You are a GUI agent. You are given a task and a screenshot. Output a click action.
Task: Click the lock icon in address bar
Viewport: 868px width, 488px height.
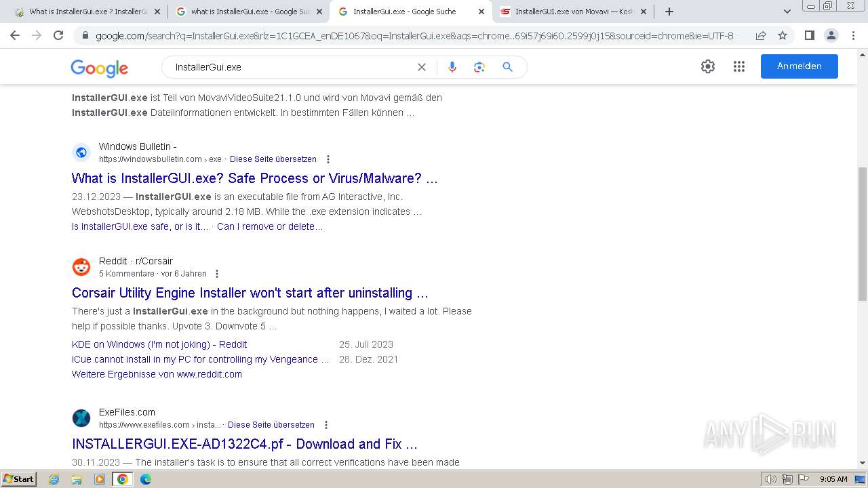coord(85,35)
